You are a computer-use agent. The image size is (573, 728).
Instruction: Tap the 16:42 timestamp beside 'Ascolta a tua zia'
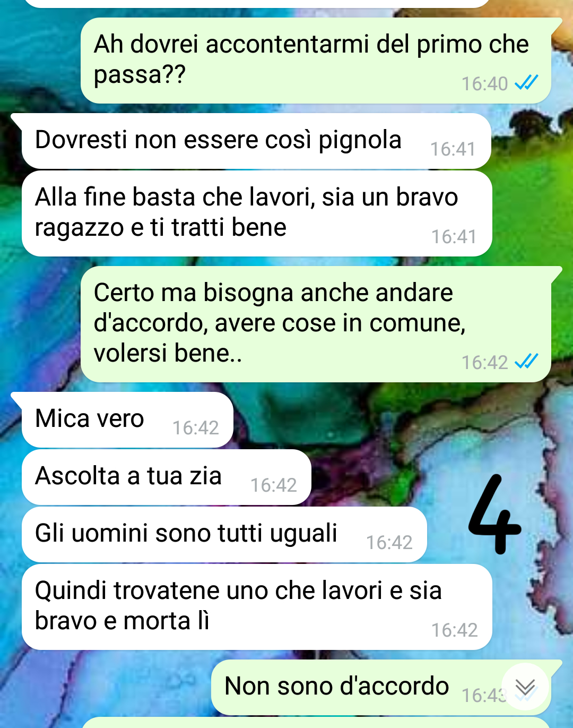tap(273, 485)
